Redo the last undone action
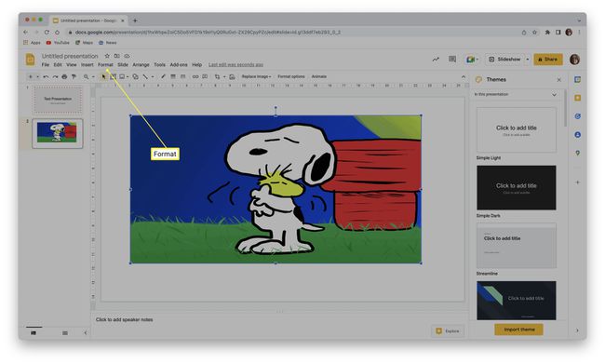The width and height of the screenshot is (605, 364). (55, 77)
